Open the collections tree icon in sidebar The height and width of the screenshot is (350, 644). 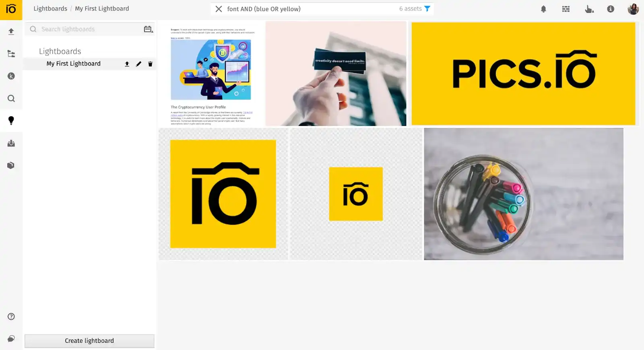point(11,54)
